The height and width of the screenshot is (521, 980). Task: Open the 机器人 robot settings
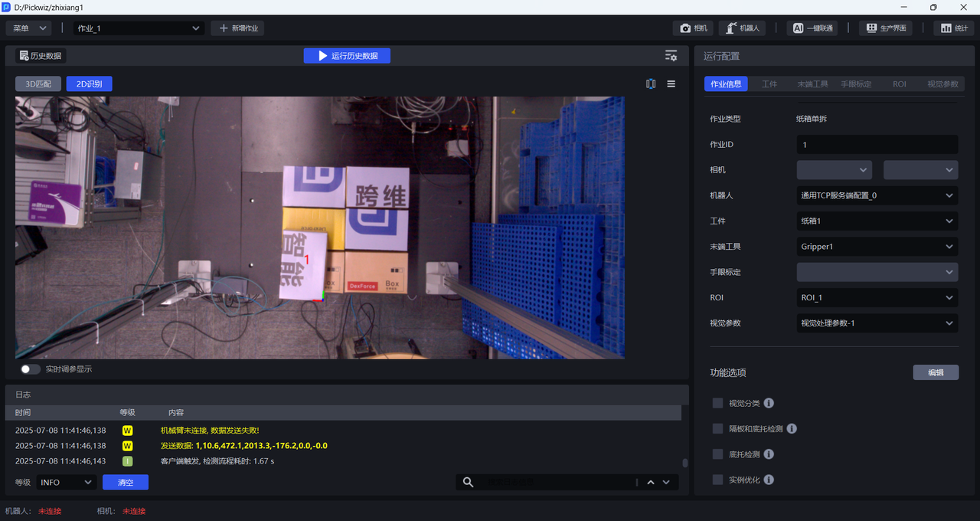pos(742,28)
